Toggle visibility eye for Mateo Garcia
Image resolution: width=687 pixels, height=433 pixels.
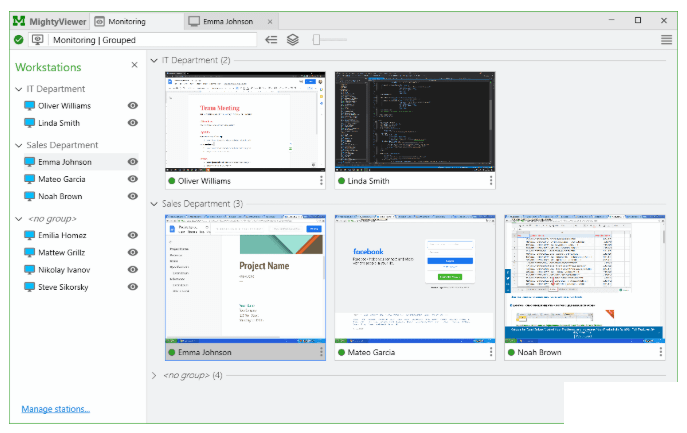pos(133,179)
